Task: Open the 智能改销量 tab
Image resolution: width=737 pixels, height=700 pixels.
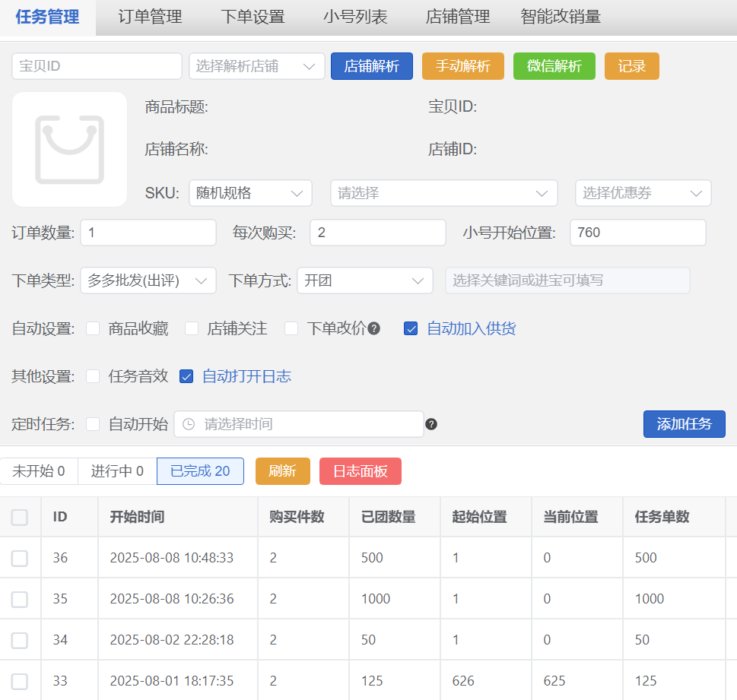Action: coord(561,17)
